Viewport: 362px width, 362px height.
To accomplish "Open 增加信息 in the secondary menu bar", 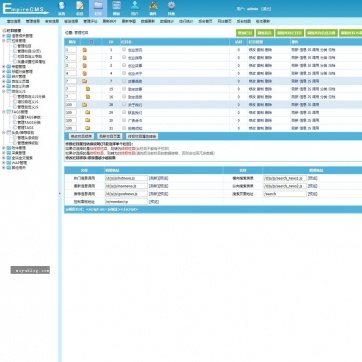I will (x=14, y=21).
